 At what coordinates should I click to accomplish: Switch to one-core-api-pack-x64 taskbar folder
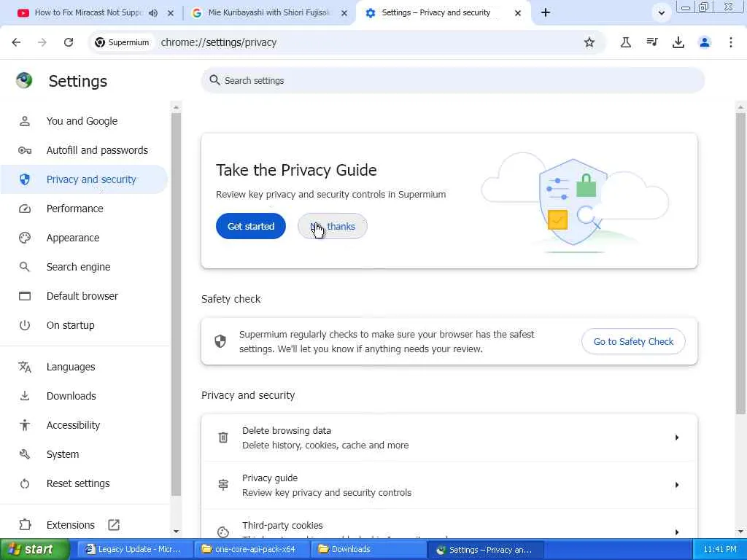coord(251,549)
